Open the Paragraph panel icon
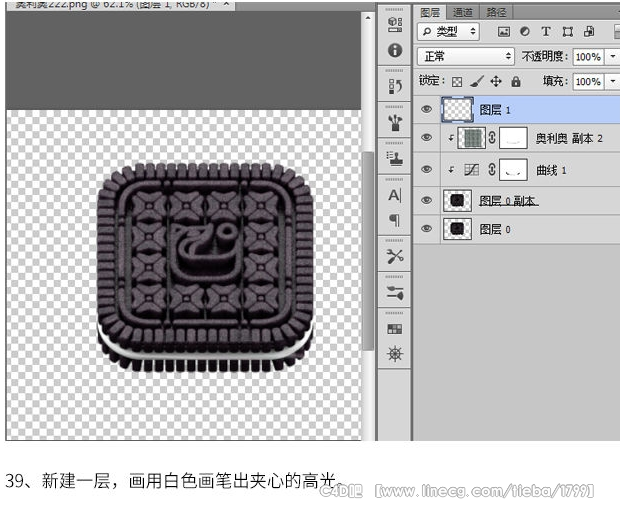This screenshot has height=508, width=620. pyautogui.click(x=395, y=220)
